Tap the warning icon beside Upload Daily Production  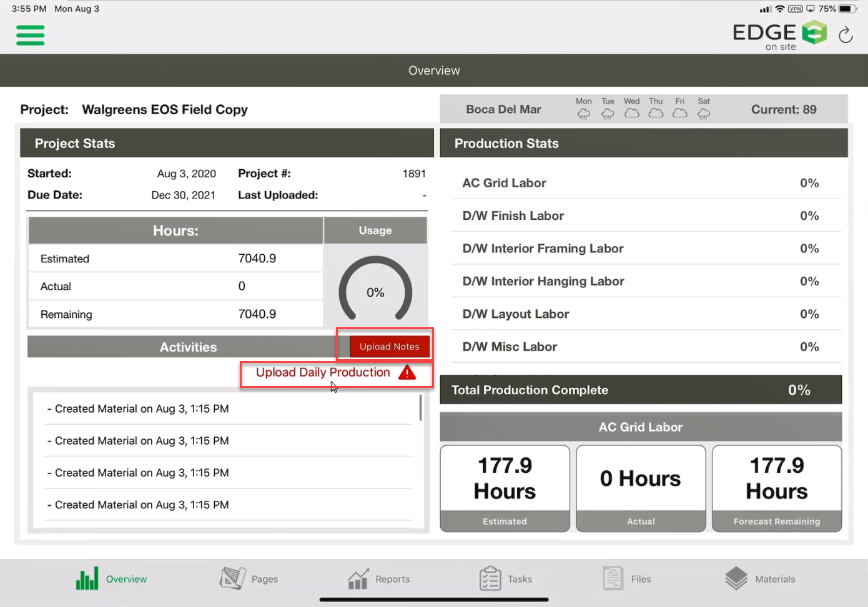tap(407, 372)
